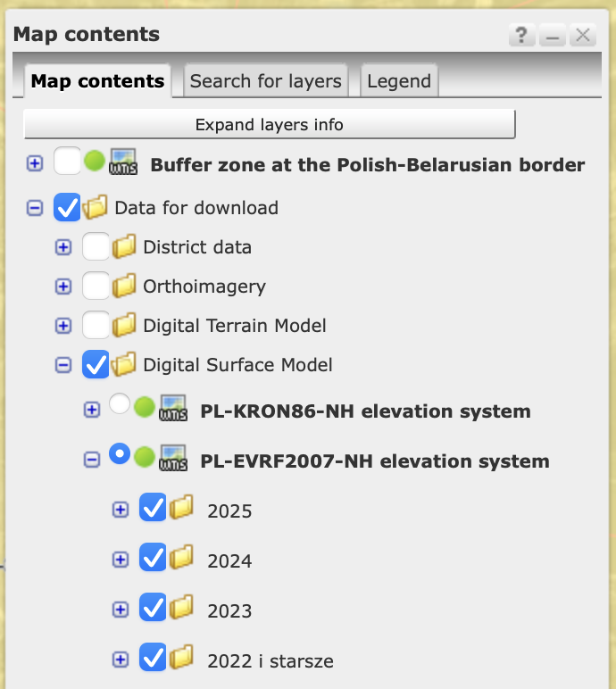Image resolution: width=616 pixels, height=689 pixels.
Task: Select the 2025 label
Action: tap(229, 511)
